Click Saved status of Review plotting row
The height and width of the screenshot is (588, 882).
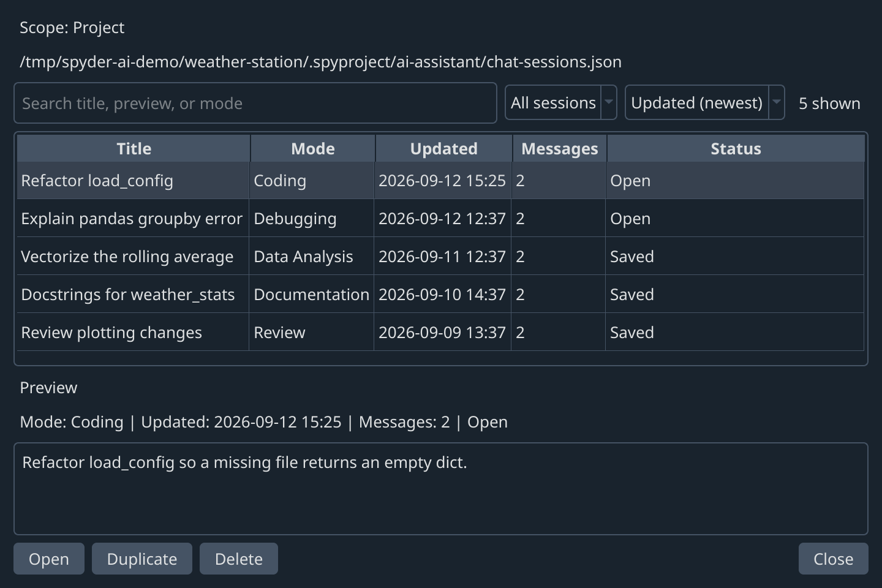coord(735,333)
